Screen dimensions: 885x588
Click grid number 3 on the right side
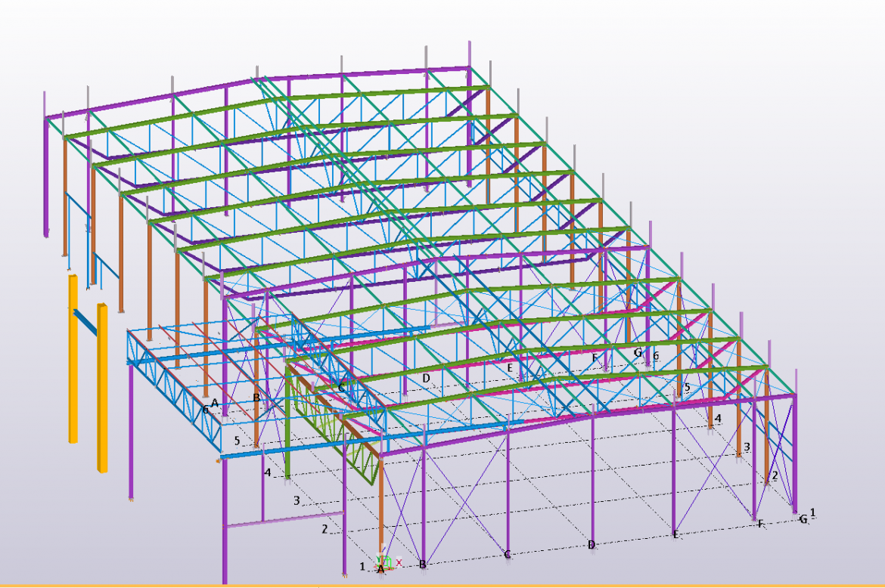click(x=747, y=447)
